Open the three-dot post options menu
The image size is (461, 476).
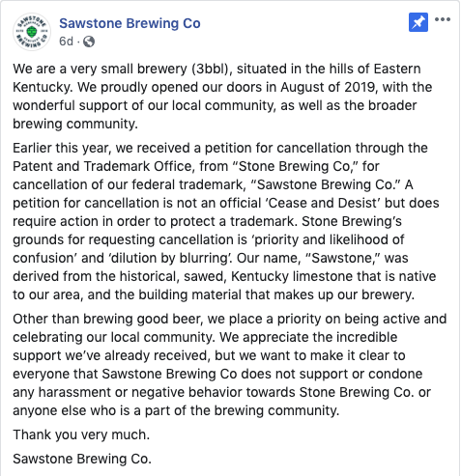(x=443, y=19)
